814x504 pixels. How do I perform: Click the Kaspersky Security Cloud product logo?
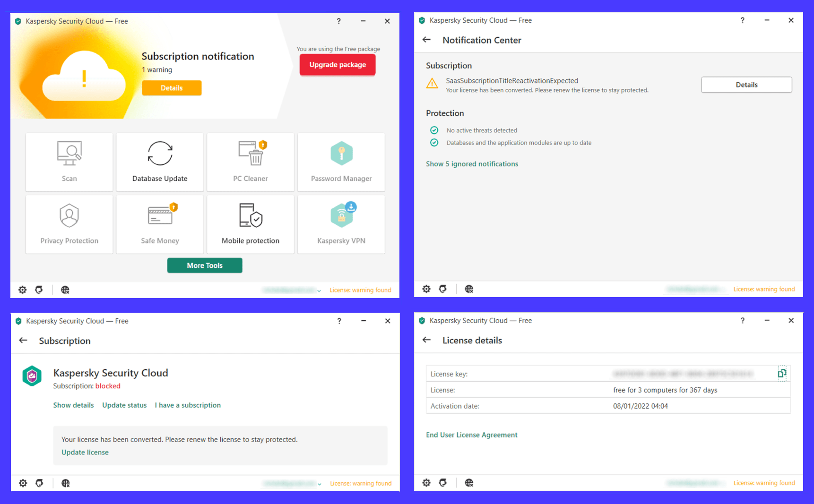(32, 376)
